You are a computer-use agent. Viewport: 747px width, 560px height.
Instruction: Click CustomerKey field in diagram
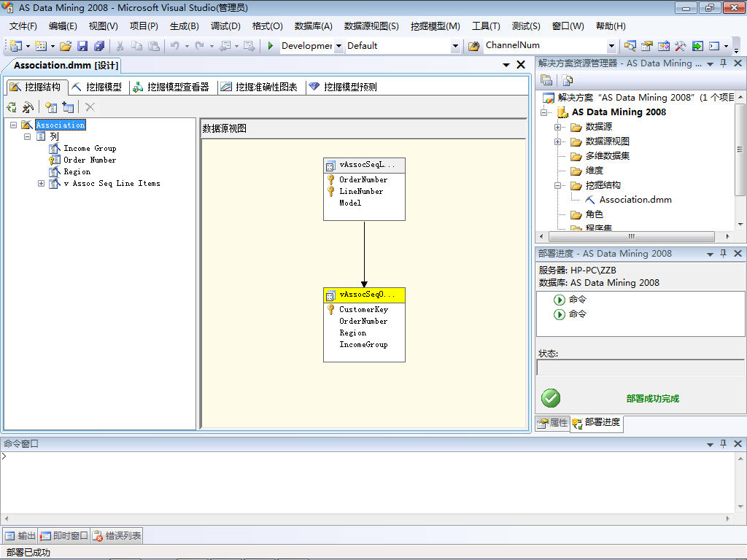363,309
